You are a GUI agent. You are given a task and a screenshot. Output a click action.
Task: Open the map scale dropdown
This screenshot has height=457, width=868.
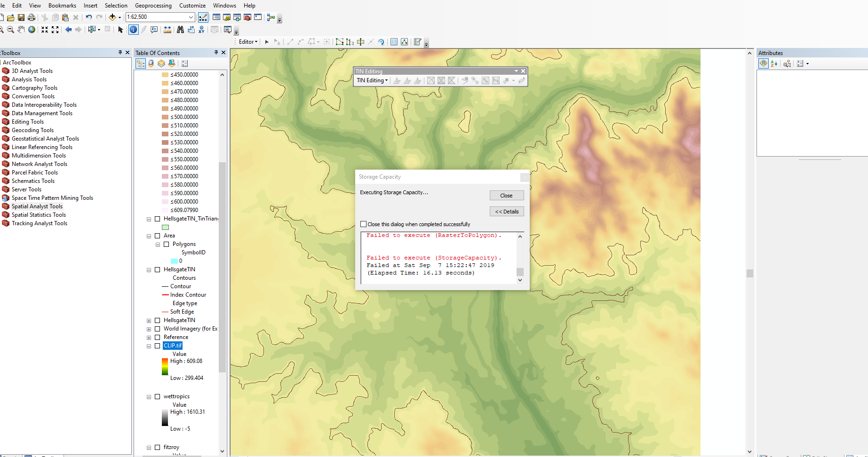[x=191, y=17]
